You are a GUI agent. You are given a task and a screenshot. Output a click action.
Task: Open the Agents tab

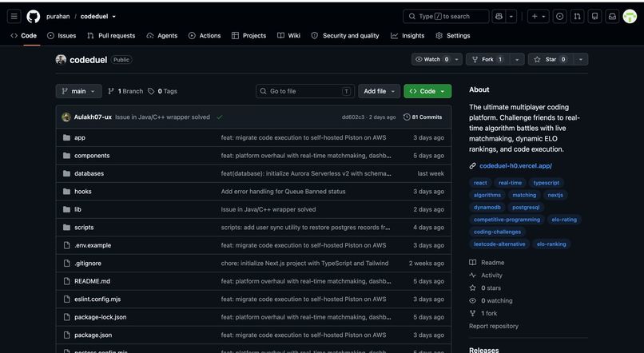[x=162, y=36]
